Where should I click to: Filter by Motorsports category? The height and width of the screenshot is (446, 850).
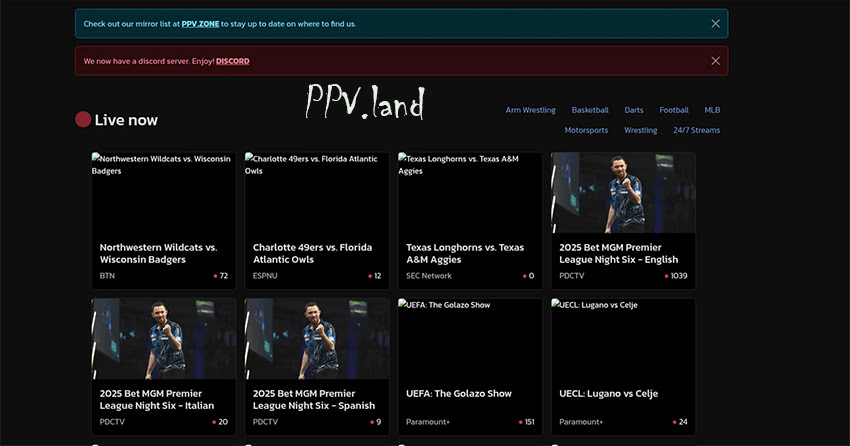(x=586, y=130)
